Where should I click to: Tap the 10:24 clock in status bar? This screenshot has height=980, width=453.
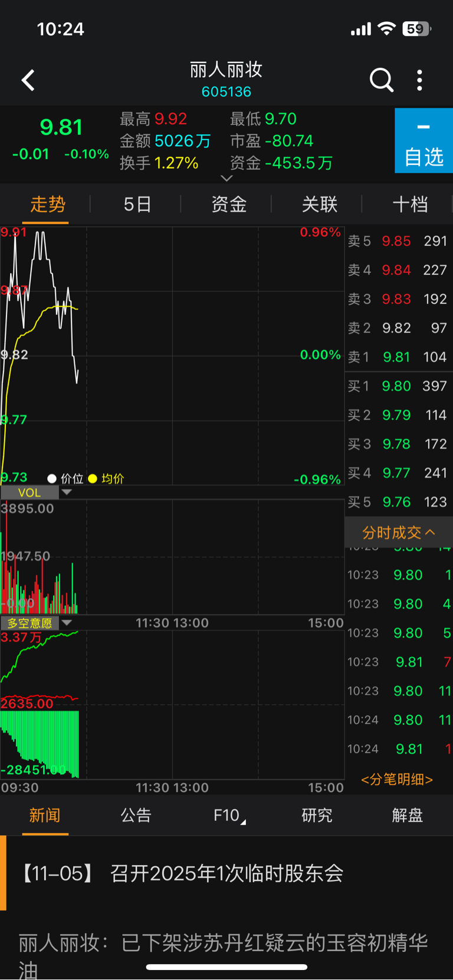(x=61, y=29)
